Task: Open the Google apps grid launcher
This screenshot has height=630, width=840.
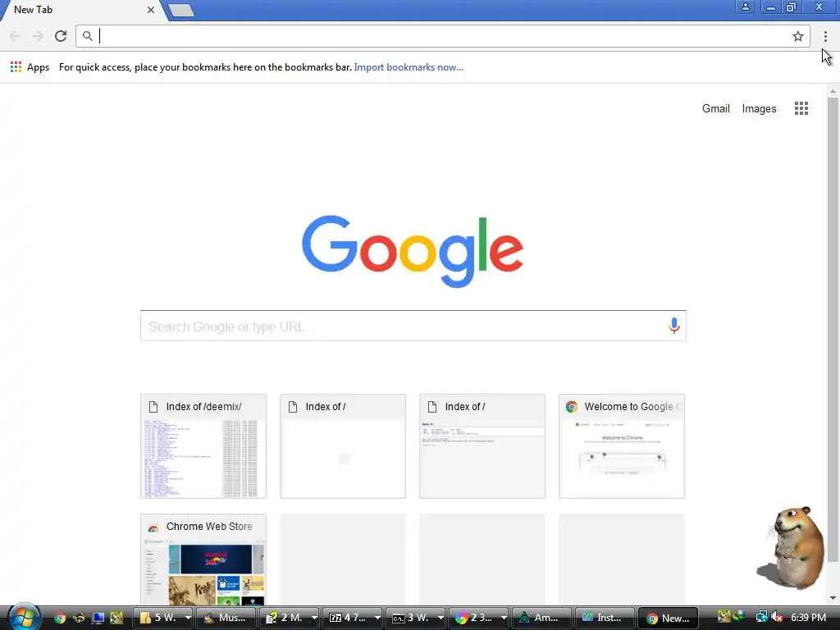Action: point(801,108)
